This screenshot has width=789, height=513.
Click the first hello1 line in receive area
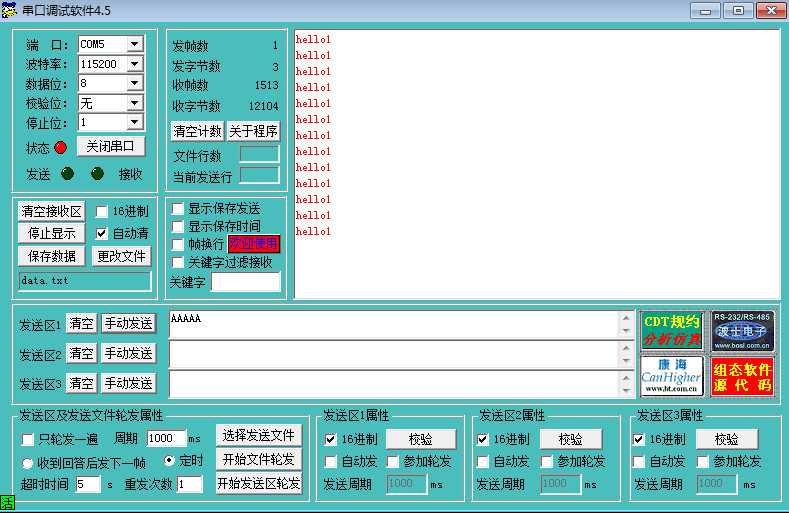click(x=313, y=39)
